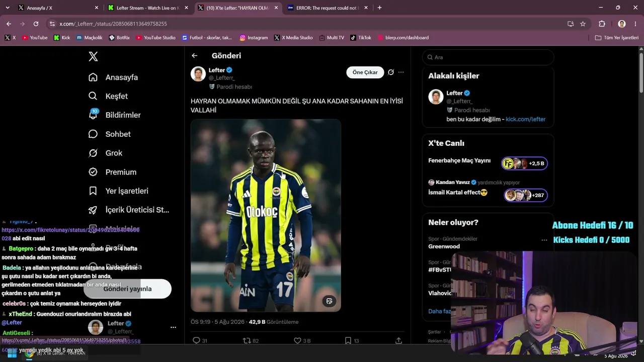Click the image edit icon on the photo

click(x=329, y=301)
